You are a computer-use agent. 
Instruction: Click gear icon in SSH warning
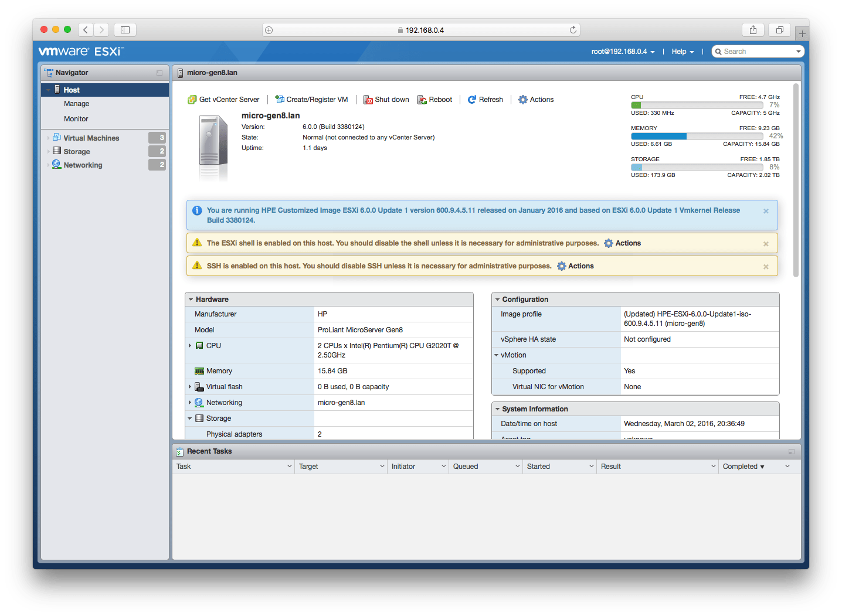(x=562, y=266)
